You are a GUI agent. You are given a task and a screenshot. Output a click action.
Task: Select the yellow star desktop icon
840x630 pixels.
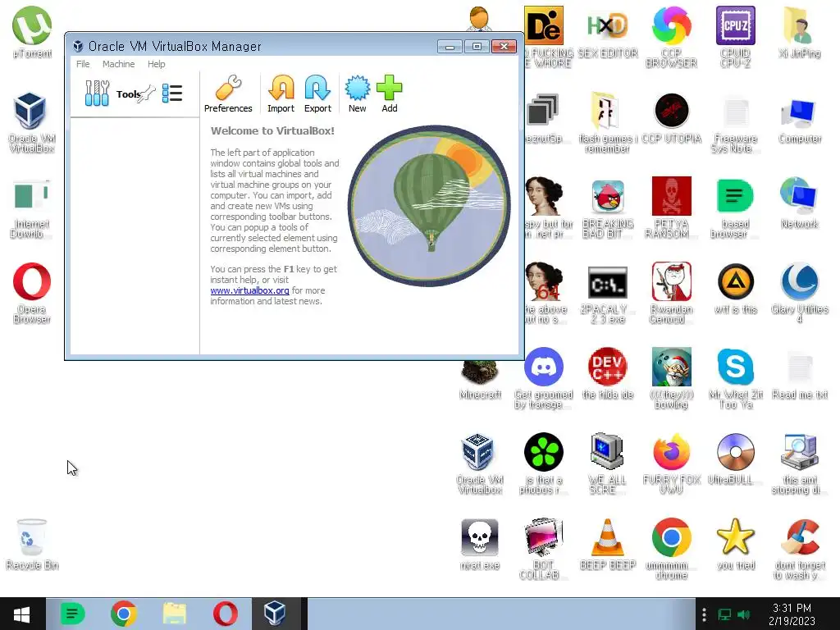point(736,544)
